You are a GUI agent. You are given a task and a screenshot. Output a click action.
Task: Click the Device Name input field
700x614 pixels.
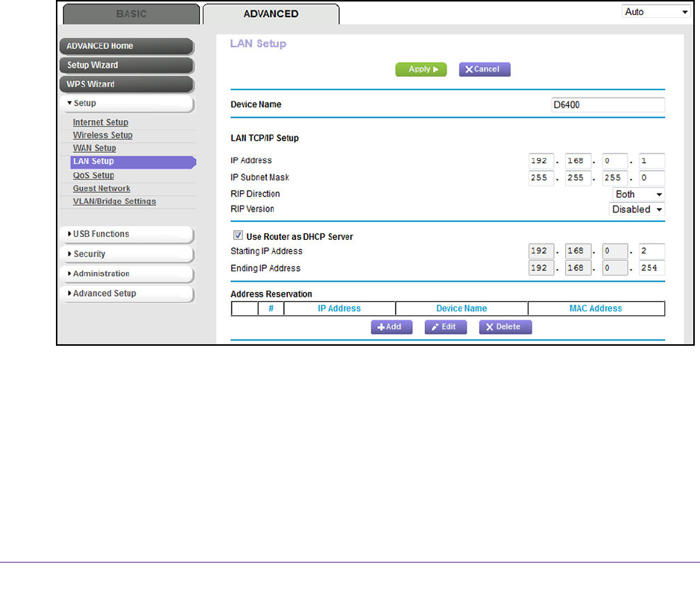click(x=606, y=105)
